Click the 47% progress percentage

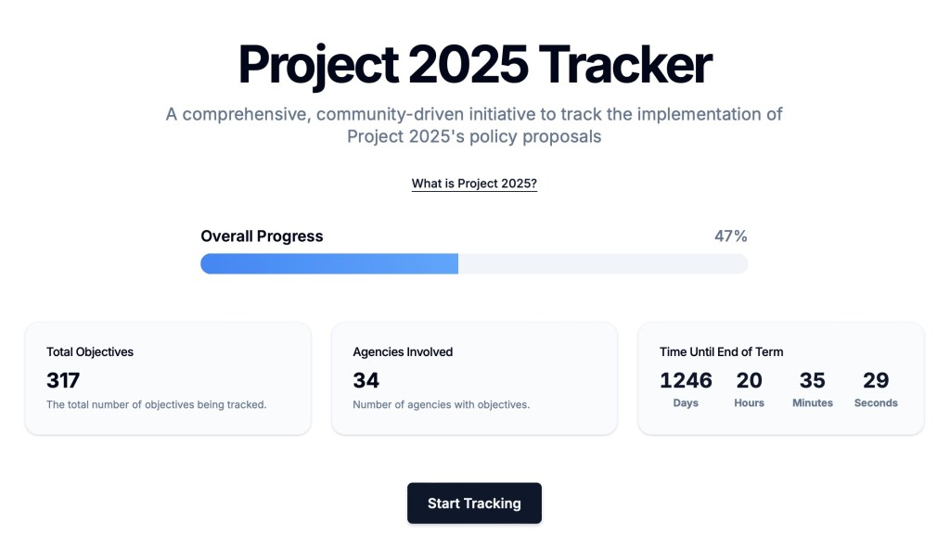(730, 236)
